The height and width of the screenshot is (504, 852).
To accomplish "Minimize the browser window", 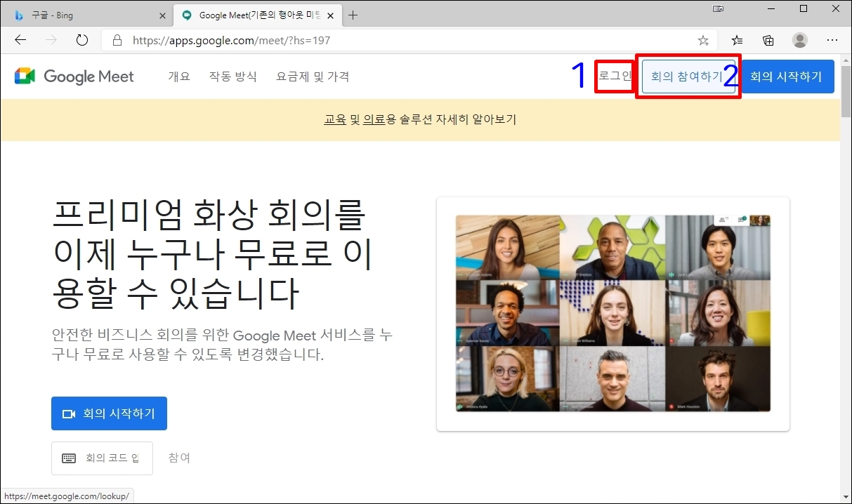I will (771, 8).
